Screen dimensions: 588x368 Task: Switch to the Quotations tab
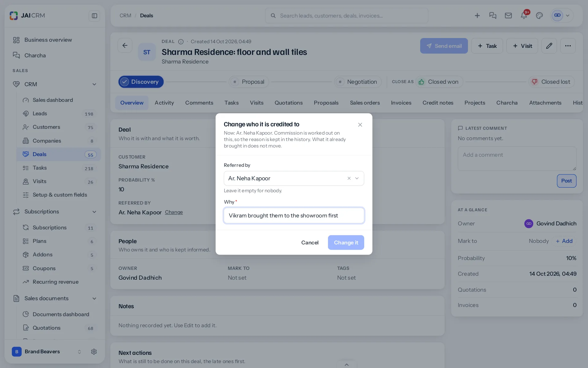(x=288, y=103)
